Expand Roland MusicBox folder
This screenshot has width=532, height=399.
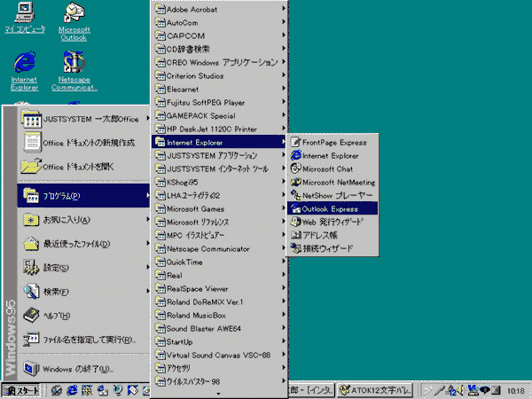pos(219,315)
